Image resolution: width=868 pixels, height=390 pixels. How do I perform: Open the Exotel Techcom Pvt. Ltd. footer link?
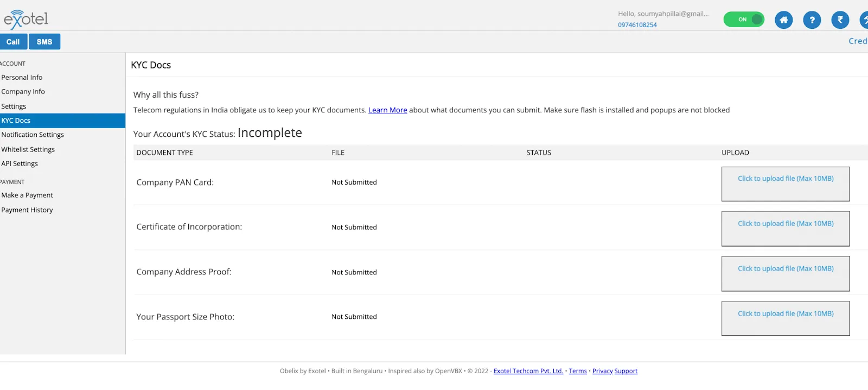(x=528, y=371)
